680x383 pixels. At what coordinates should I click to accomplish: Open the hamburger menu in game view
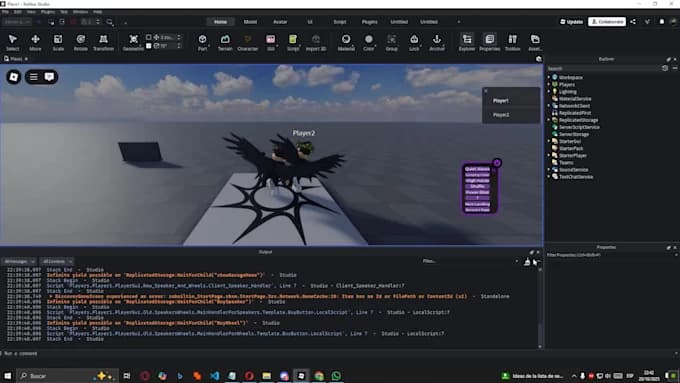pyautogui.click(x=33, y=77)
